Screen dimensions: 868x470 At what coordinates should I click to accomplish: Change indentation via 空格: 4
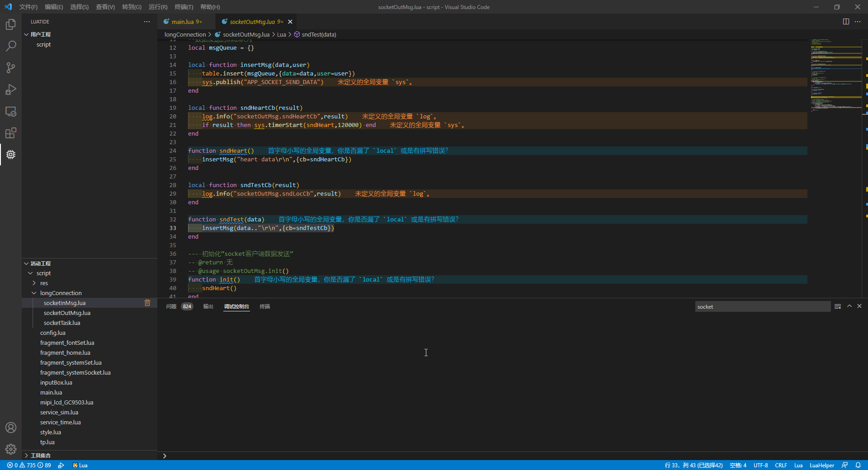738,465
